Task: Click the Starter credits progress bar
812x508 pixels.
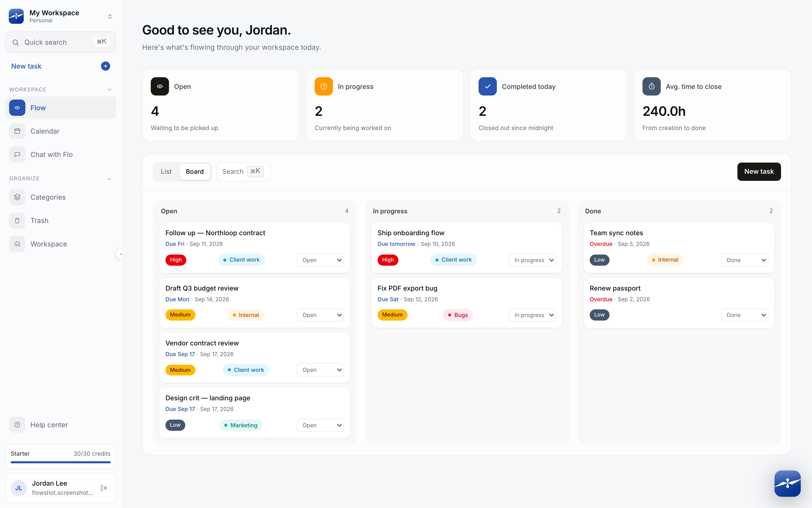Action: click(60, 462)
